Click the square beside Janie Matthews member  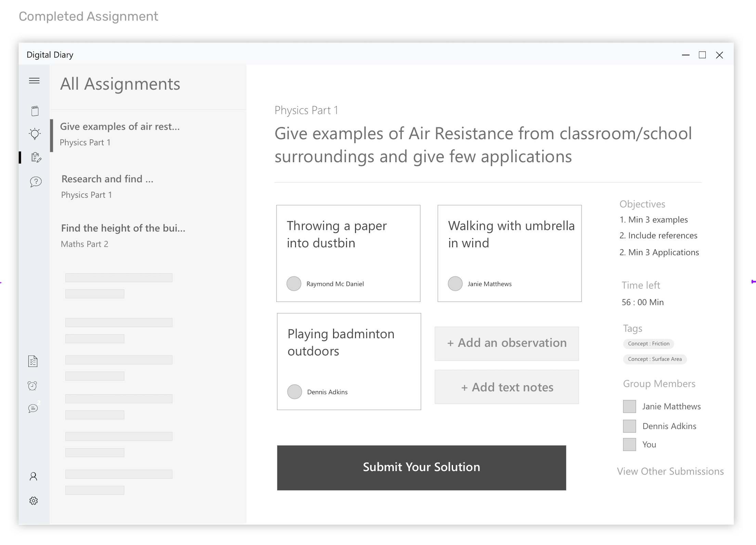click(x=629, y=407)
